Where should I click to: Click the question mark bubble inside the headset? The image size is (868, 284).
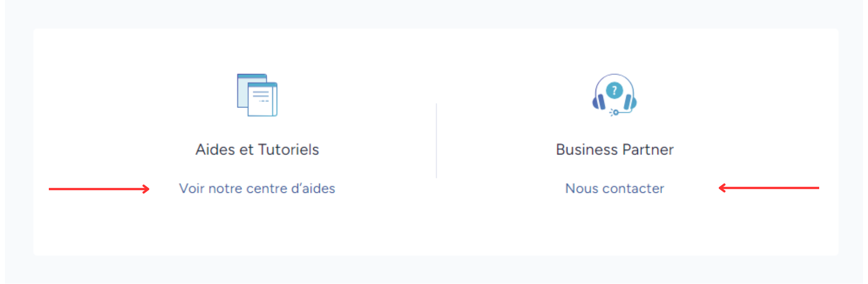tap(614, 91)
